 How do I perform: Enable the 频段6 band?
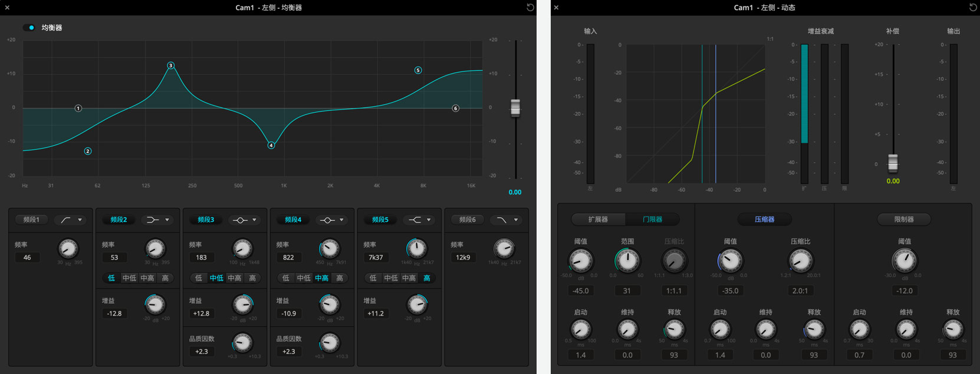(x=468, y=220)
